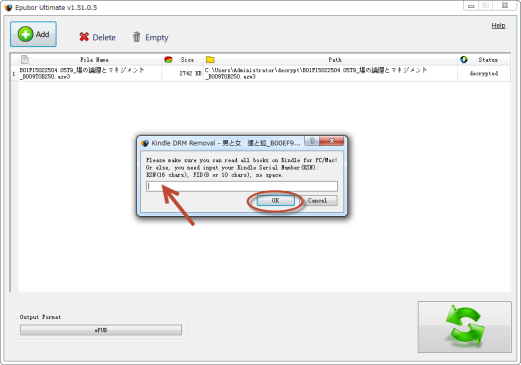The height and width of the screenshot is (365, 521).
Task: Close the Epubor Ultimate window
Action: pos(505,6)
